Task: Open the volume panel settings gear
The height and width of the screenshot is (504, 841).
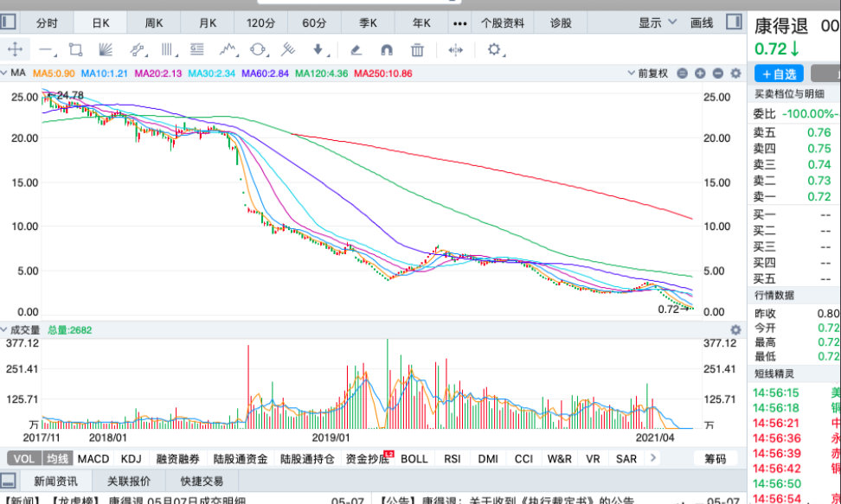Action: (735, 329)
